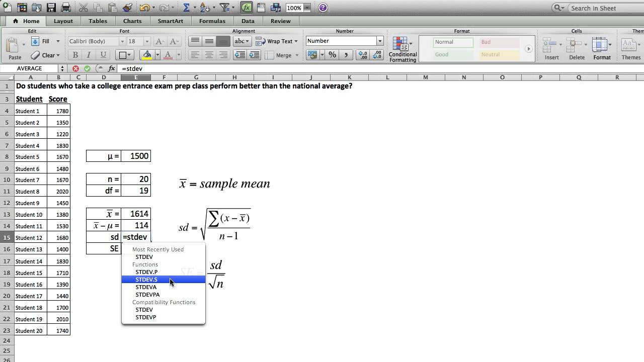Click the Clear eraser button
The image size is (644, 362).
pos(45,55)
